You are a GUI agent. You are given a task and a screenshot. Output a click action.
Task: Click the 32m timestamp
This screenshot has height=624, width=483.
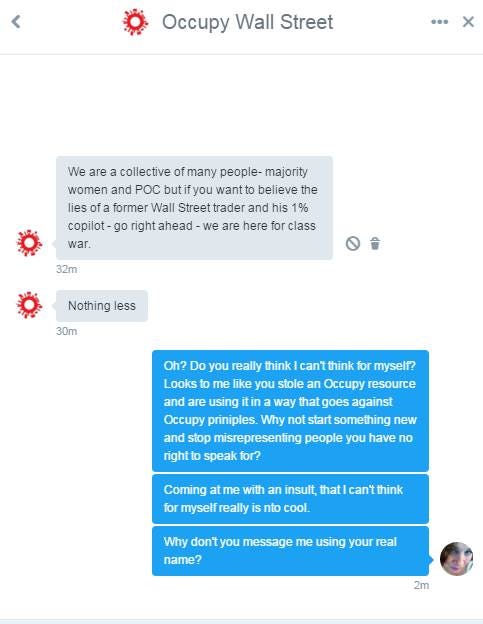[66, 269]
